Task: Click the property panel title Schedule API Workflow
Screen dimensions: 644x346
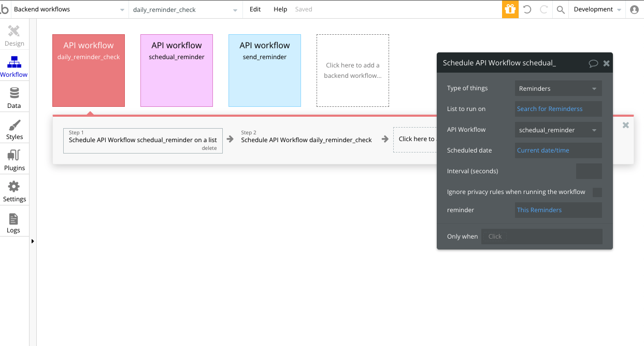Action: 499,63
